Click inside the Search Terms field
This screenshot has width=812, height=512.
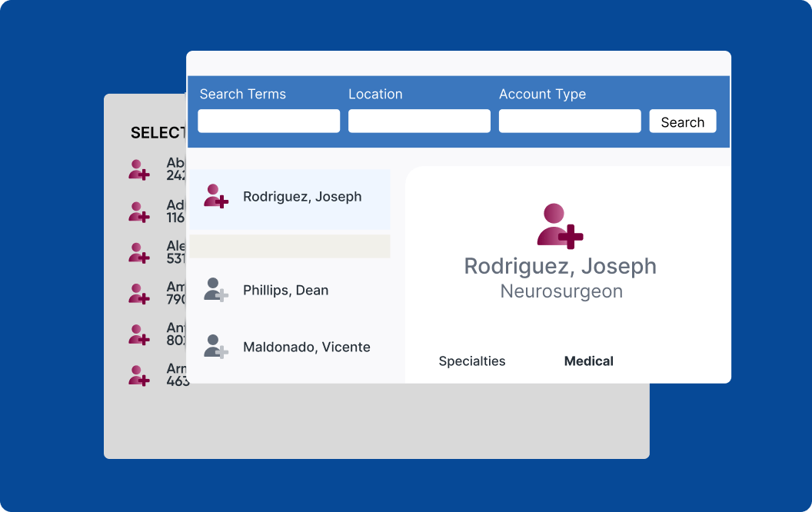click(x=268, y=121)
